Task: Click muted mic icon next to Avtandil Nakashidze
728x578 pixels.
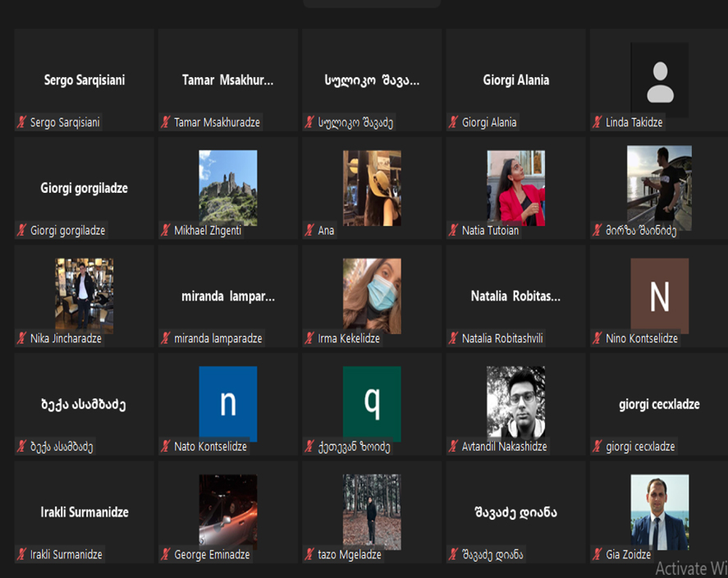Action: tap(454, 447)
